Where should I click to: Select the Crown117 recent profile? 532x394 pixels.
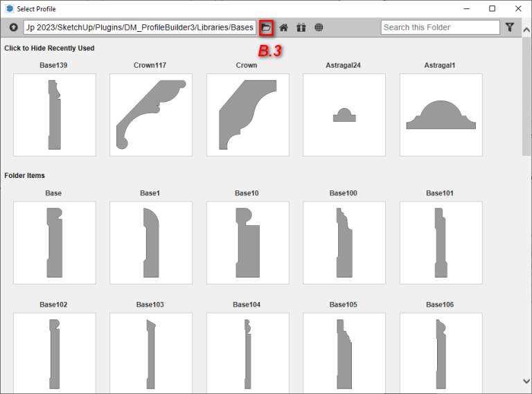click(151, 115)
